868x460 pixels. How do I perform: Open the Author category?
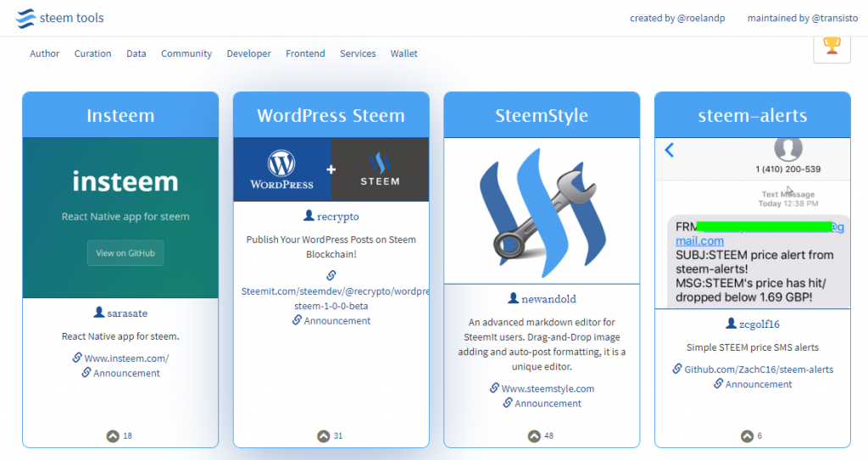[44, 53]
